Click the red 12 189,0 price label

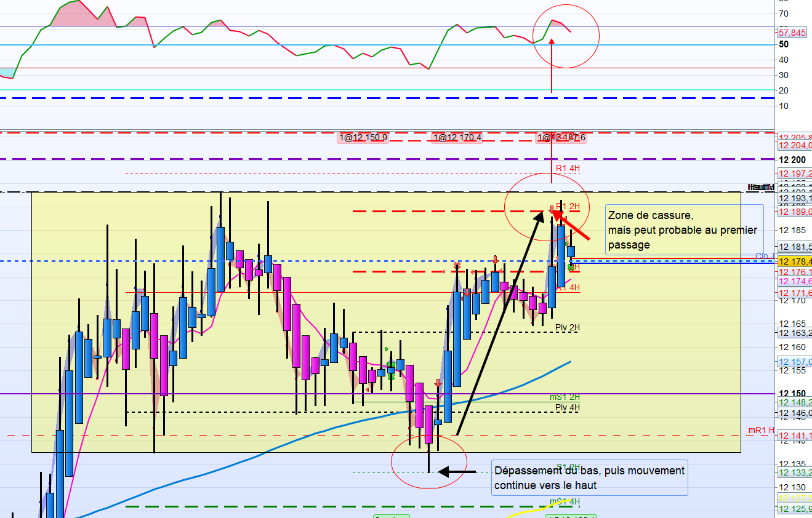point(795,212)
